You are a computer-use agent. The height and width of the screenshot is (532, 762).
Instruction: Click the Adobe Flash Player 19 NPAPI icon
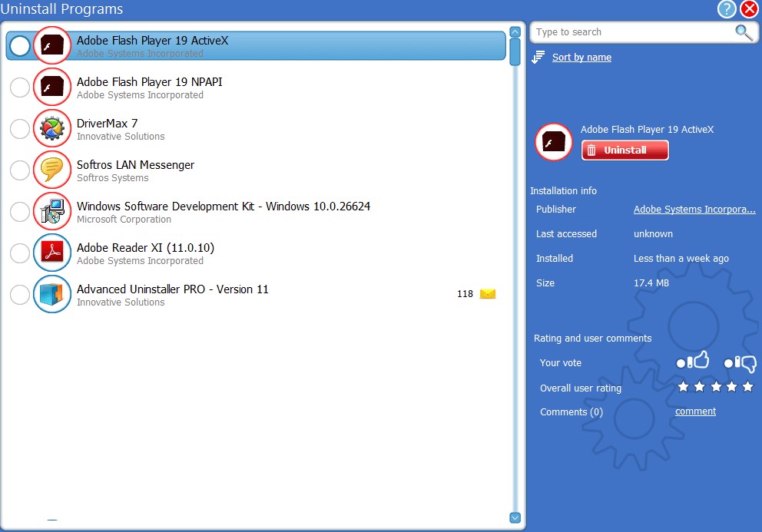pos(52,88)
